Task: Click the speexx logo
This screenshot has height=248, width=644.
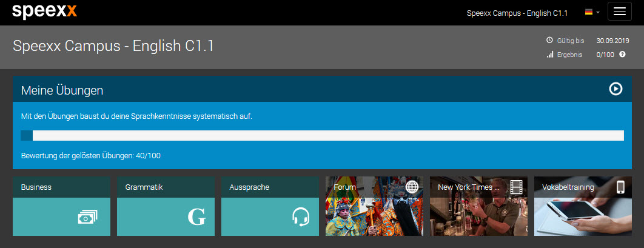Action: pyautogui.click(x=44, y=12)
